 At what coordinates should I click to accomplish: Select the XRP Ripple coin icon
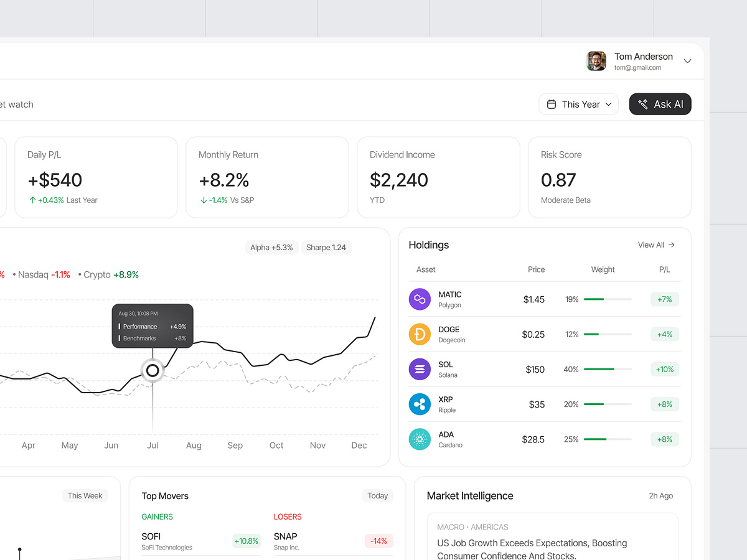420,404
